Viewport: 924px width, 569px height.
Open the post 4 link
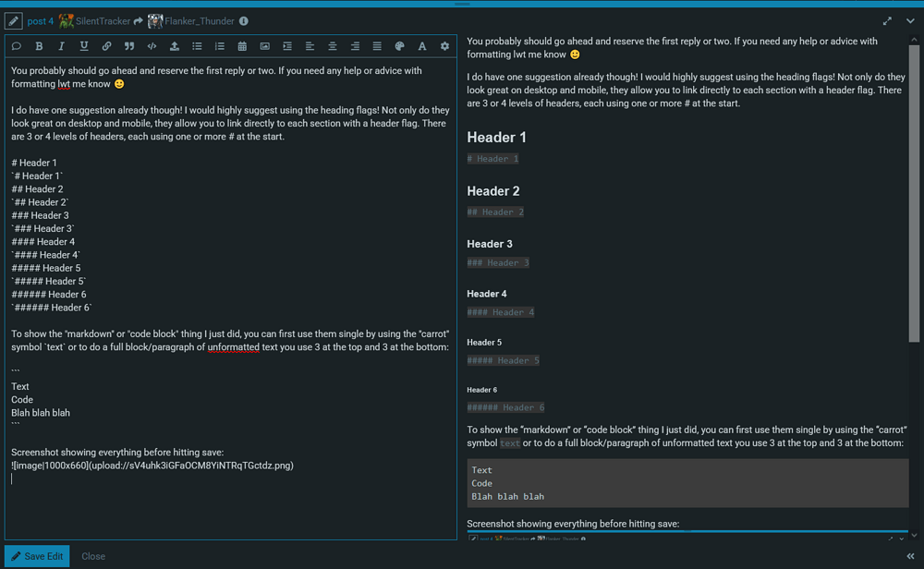click(40, 21)
